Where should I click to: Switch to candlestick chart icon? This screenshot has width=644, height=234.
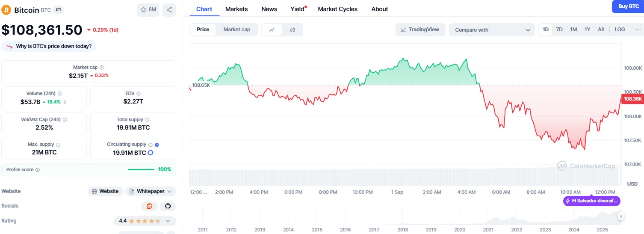[292, 30]
